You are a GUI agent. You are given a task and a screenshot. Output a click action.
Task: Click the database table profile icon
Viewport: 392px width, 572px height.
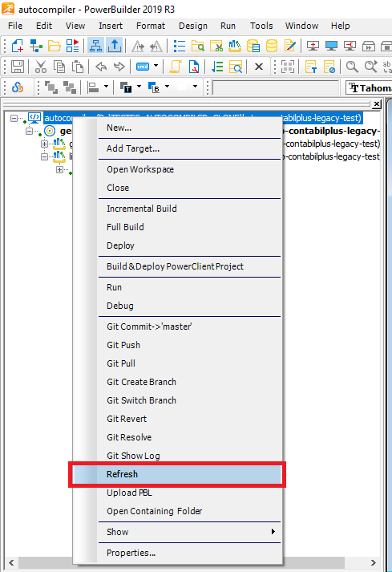tap(253, 47)
